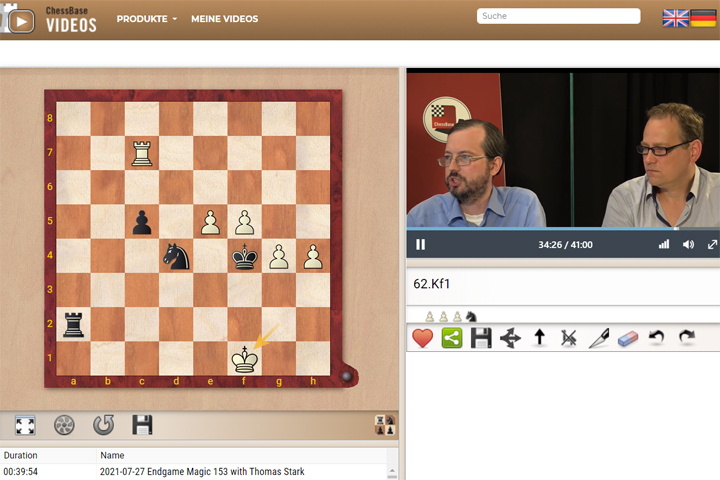Click the eraser icon in notation toolbar
Image resolution: width=720 pixels, height=480 pixels.
[x=627, y=338]
